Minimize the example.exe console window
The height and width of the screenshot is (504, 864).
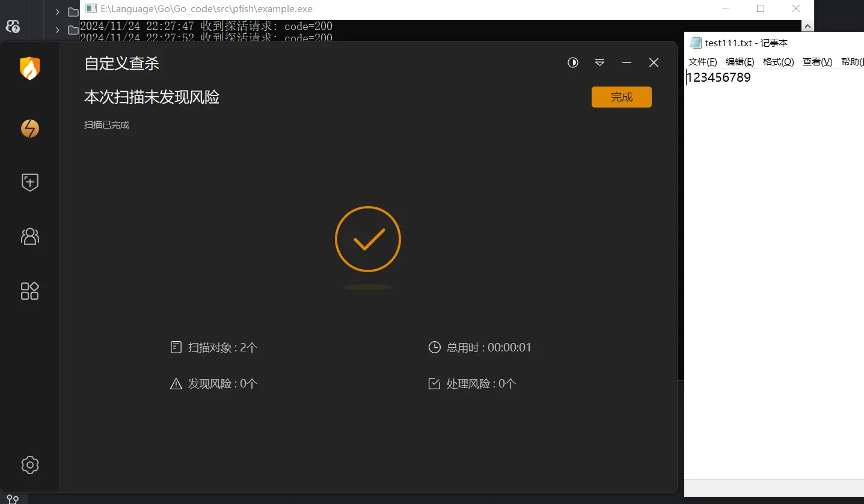pyautogui.click(x=726, y=9)
